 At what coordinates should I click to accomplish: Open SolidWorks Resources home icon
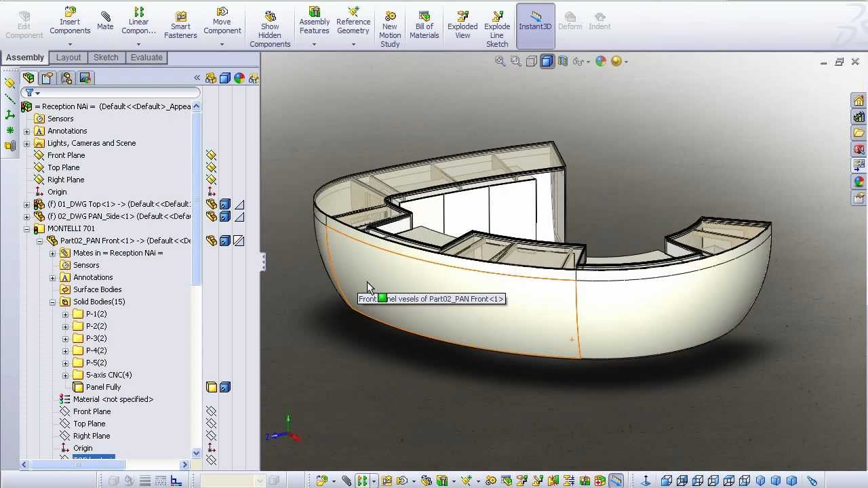click(859, 101)
